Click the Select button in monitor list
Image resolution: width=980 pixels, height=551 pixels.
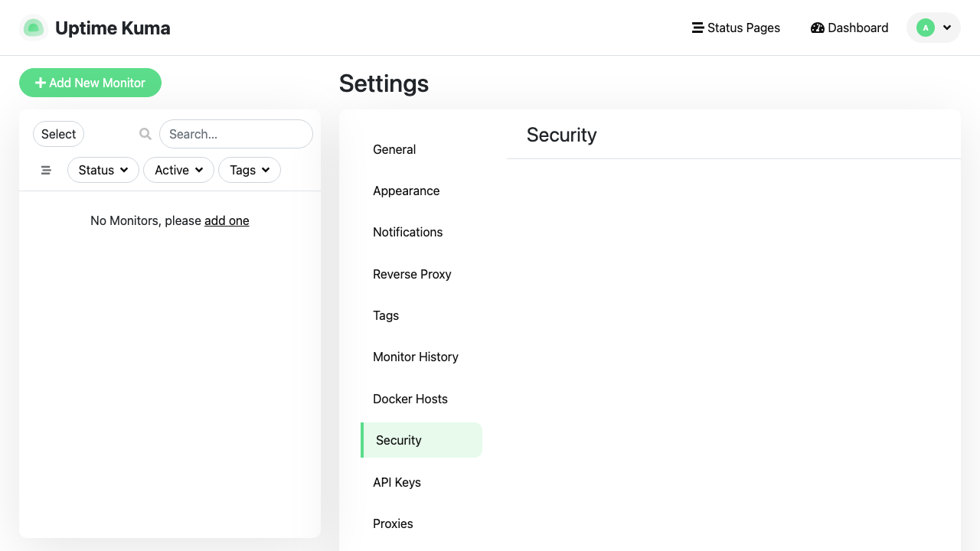[x=58, y=134]
